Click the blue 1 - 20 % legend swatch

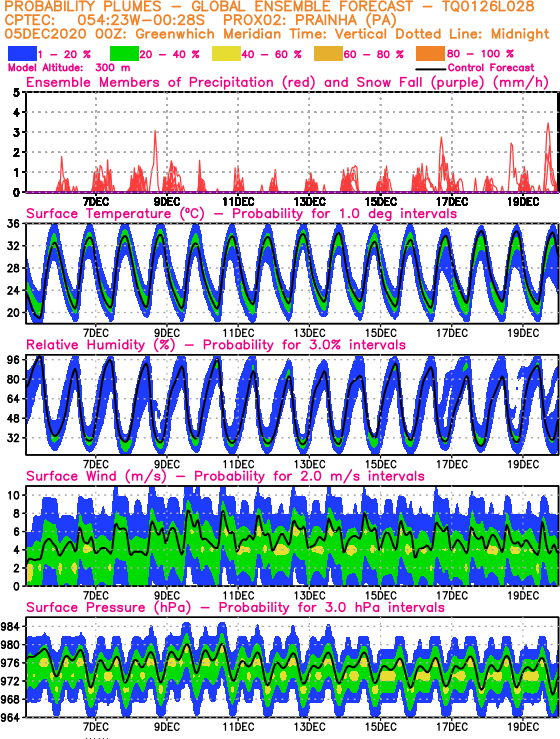click(x=22, y=54)
